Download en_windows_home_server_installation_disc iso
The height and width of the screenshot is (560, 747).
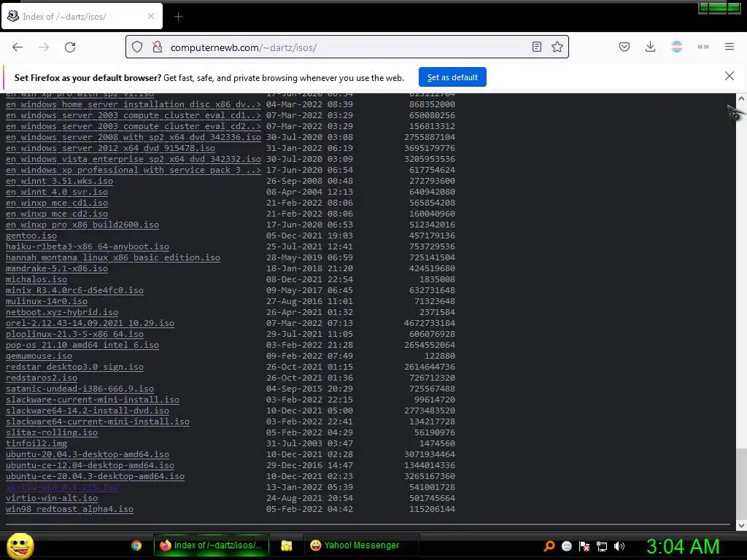pos(133,104)
